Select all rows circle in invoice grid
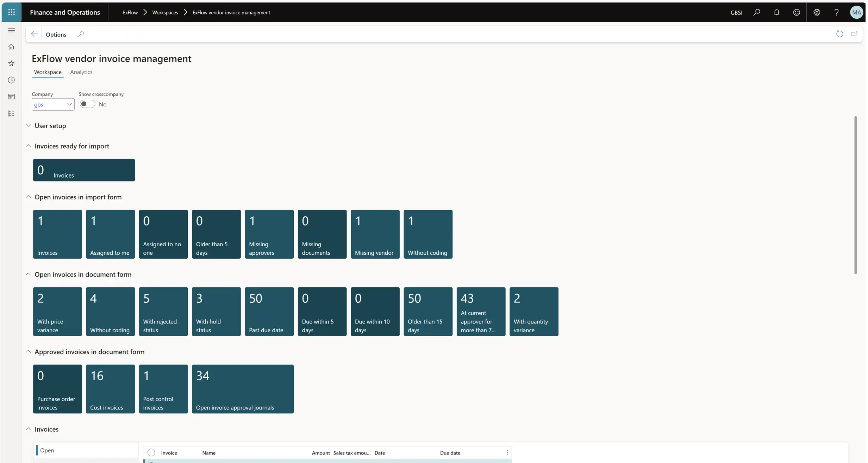This screenshot has width=868, height=463. pyautogui.click(x=151, y=452)
